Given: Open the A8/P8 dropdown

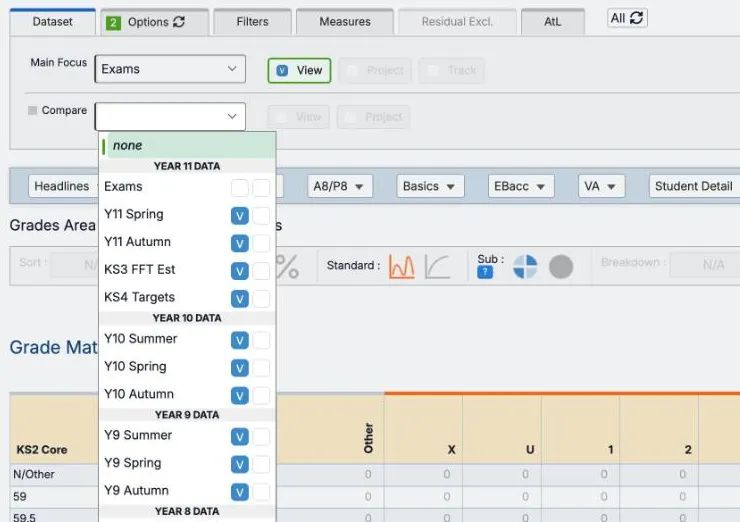Looking at the screenshot, I should pos(340,186).
